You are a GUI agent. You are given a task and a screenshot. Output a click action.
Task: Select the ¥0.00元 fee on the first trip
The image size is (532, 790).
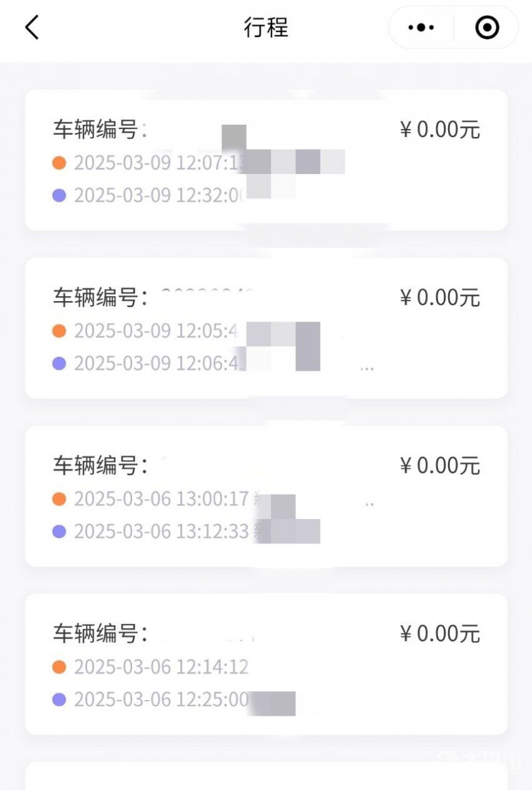[440, 130]
